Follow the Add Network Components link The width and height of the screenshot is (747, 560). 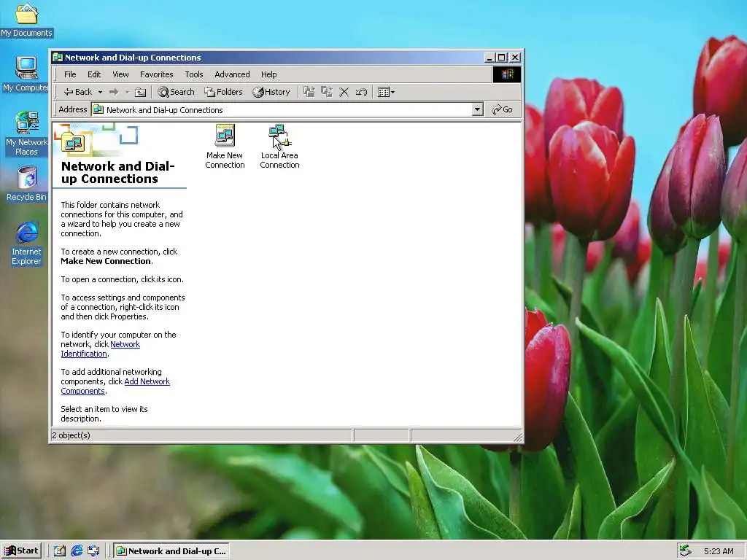(x=147, y=381)
